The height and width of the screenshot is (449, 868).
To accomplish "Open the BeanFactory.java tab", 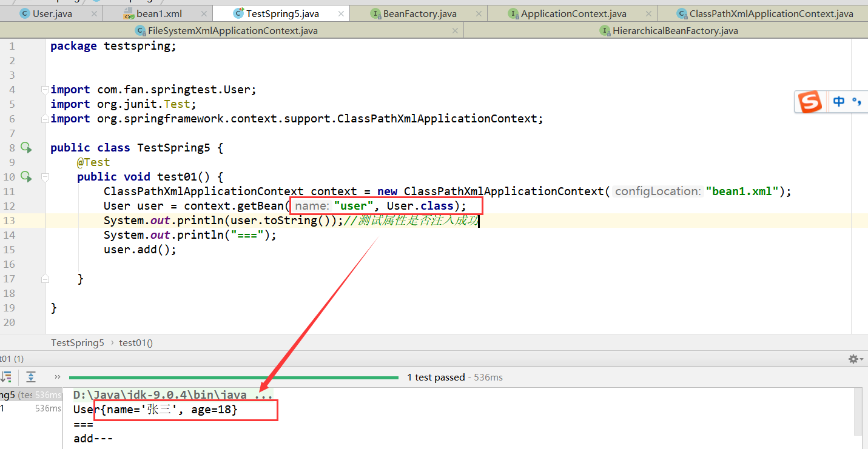I will pos(420,13).
